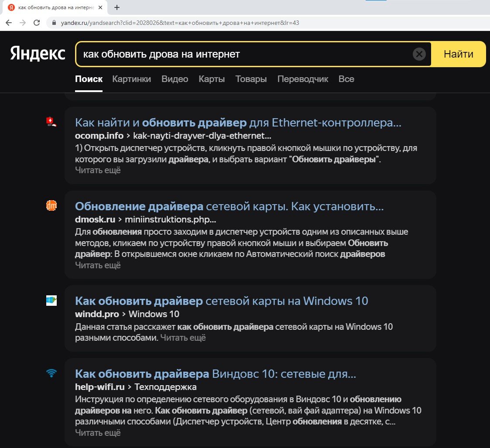Open the Товары tab
This screenshot has width=490, height=448.
(251, 79)
